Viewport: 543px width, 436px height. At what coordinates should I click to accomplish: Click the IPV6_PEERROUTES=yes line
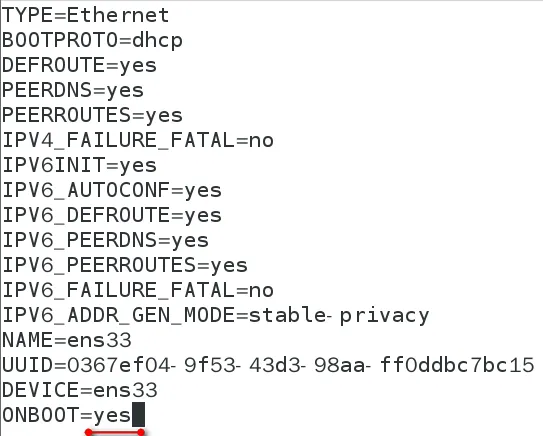coord(125,265)
